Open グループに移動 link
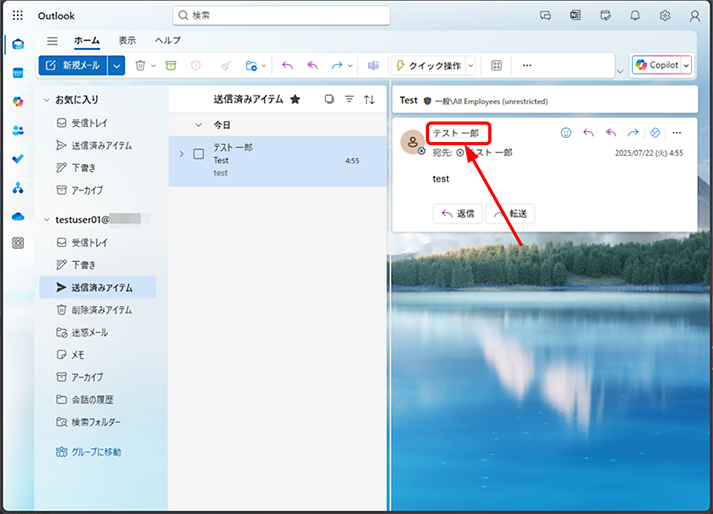This screenshot has width=713, height=514. point(88,452)
